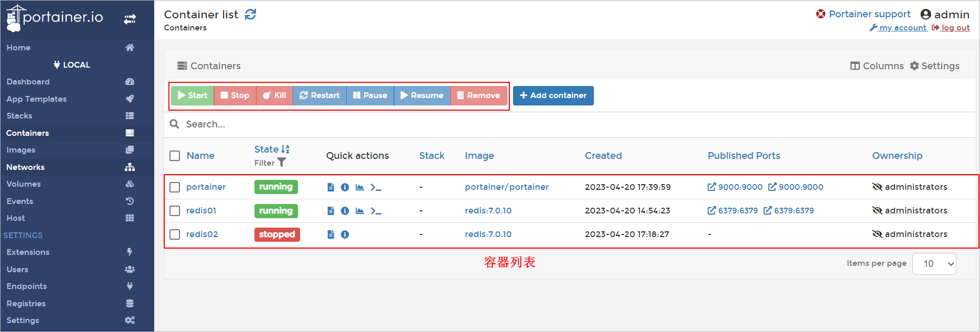Viewport: 980px width, 332px height.
Task: Open redis:7.0.10 image link for redis01
Action: pos(488,211)
